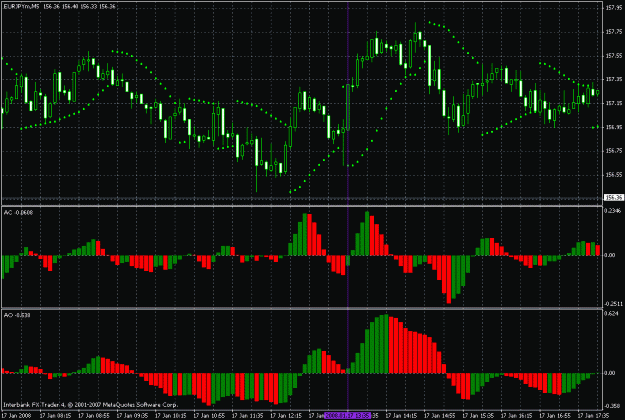The width and height of the screenshot is (625, 420).
Task: Click the 0.624 AO scale value
Action: pos(612,314)
